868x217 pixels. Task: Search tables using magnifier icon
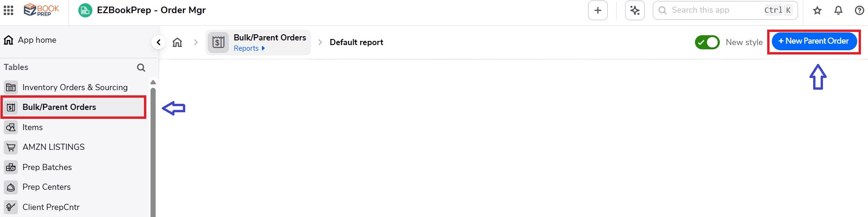pos(141,68)
